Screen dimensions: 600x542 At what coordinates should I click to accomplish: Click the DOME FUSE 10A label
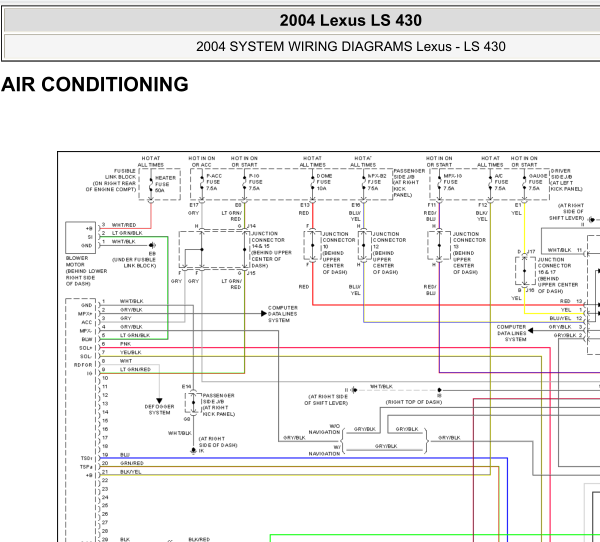324,182
